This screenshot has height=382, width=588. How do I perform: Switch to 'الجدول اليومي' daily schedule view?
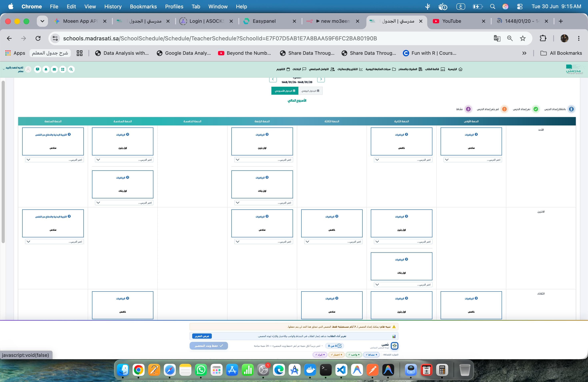[x=310, y=91]
